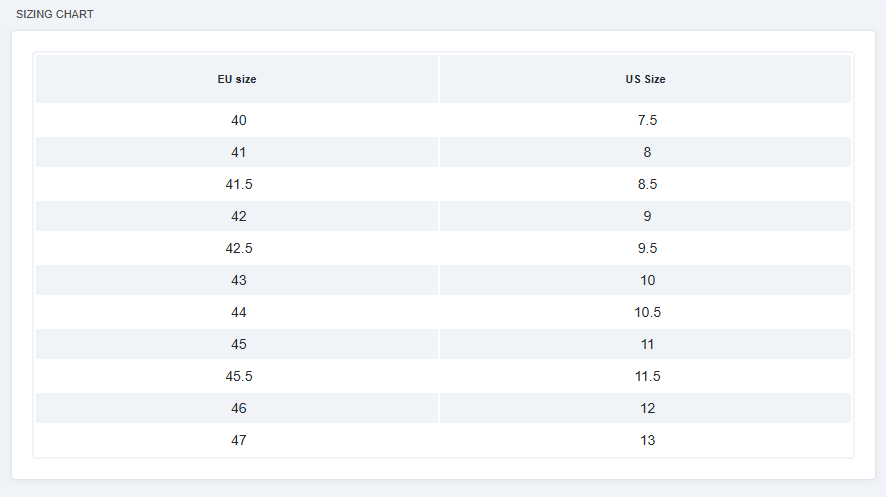Screen dimensions: 886x497
Task: Choose the US size 10 cell
Action: tap(647, 280)
